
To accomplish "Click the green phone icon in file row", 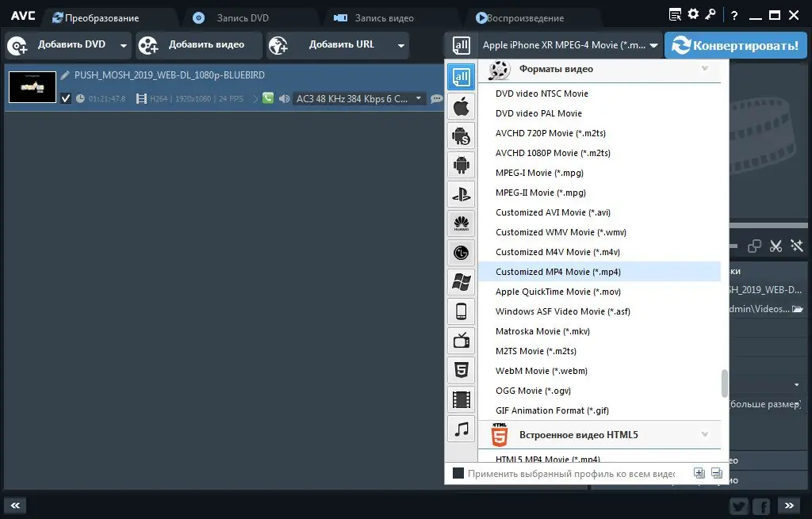I will (268, 97).
